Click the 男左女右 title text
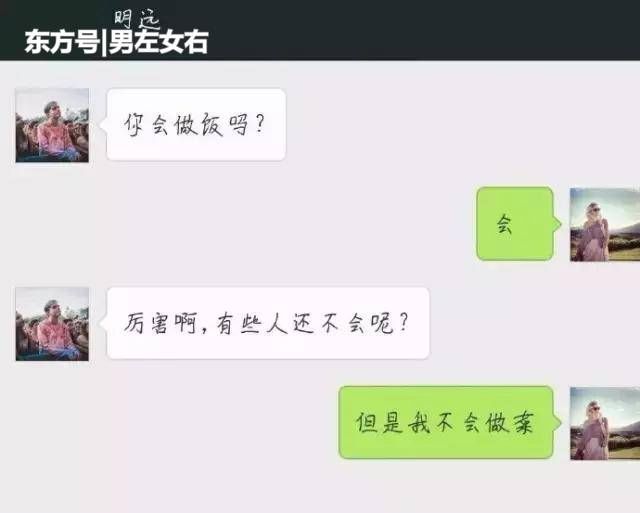This screenshot has width=640, height=513. coord(159,42)
